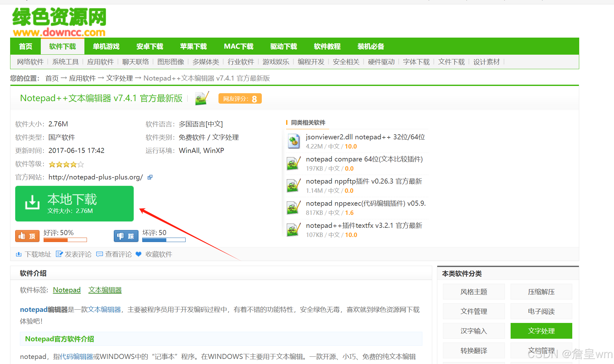Viewport: 614px width, 364px height.
Task: Click the big green 本地下载 button
Action: coord(75,203)
